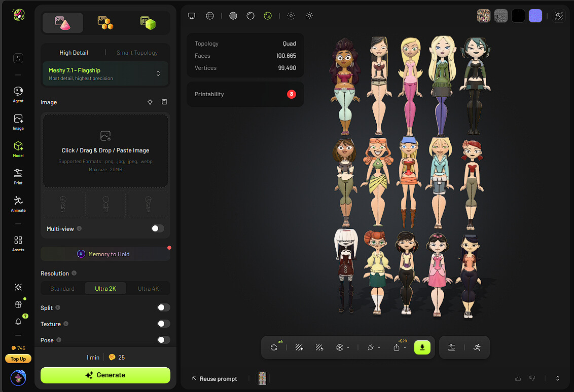The image size is (574, 392).
Task: Open the Assets grid icon
Action: (x=18, y=244)
